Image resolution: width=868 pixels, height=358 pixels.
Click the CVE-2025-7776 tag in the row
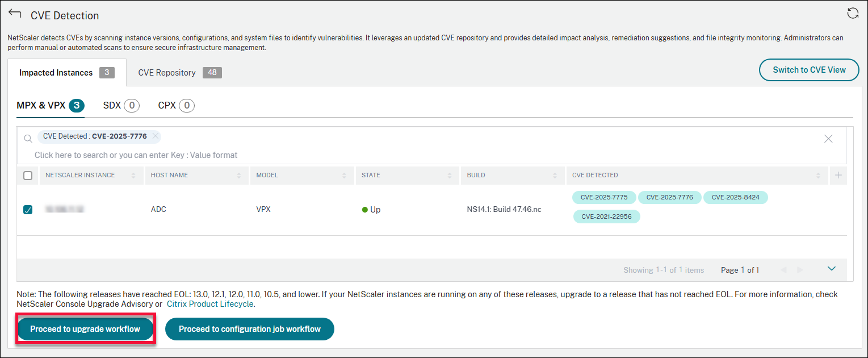669,197
